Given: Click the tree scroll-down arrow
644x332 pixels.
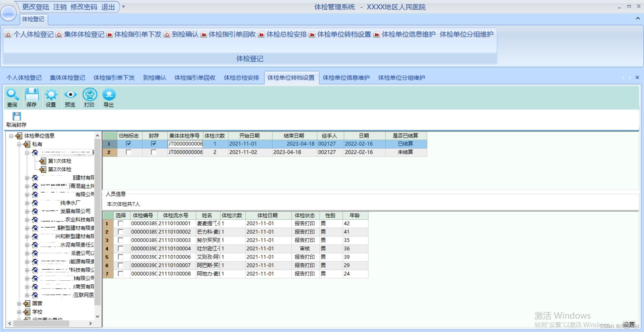Looking at the screenshot, I should pyautogui.click(x=98, y=316).
